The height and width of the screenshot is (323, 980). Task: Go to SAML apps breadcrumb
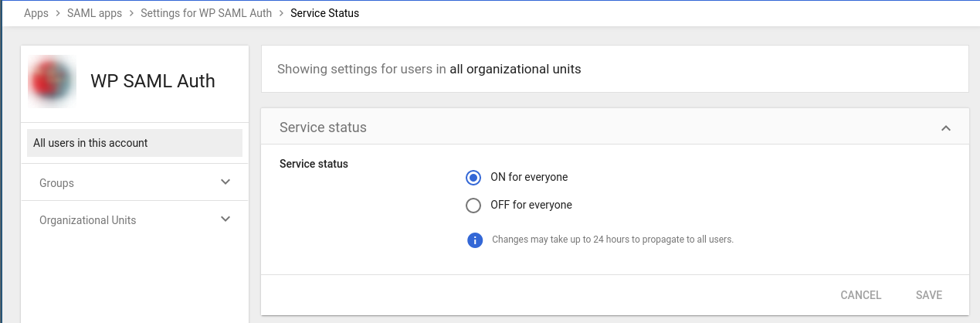coord(94,13)
